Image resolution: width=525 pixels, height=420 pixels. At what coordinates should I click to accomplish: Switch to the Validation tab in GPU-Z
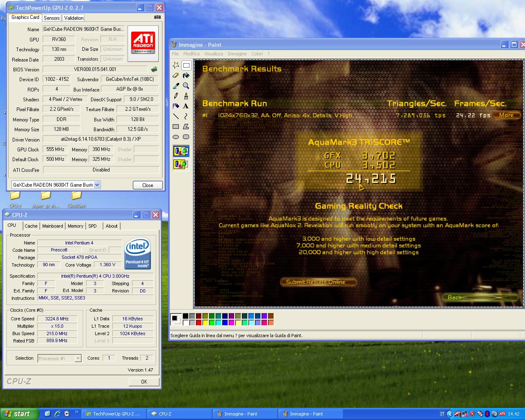point(74,18)
